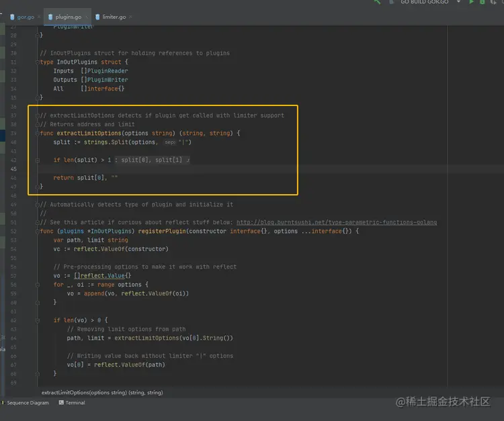Click 'reflect.ValueOf(constructor)' on line 54
Image resolution: width=504 pixels, height=421 pixels.
coord(121,249)
